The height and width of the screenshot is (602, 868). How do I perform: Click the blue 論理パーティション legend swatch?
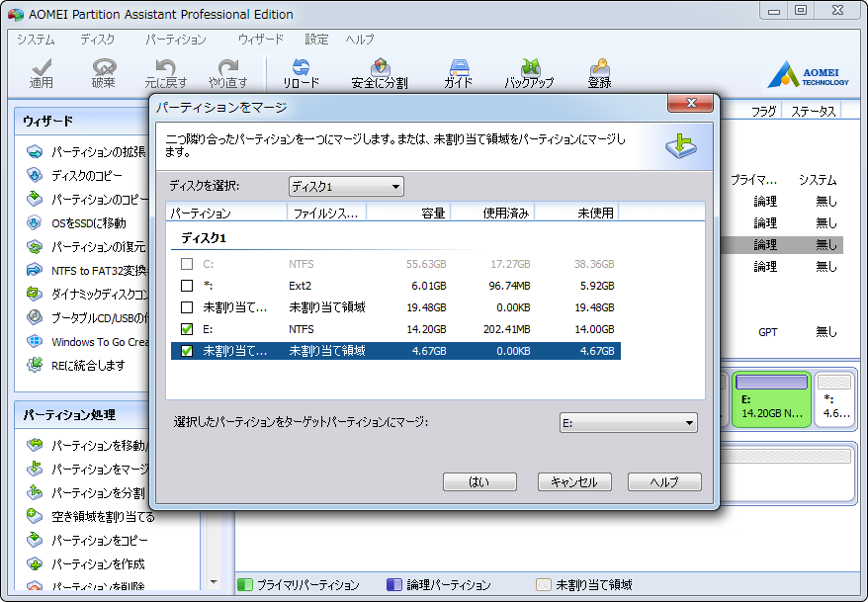tap(394, 585)
